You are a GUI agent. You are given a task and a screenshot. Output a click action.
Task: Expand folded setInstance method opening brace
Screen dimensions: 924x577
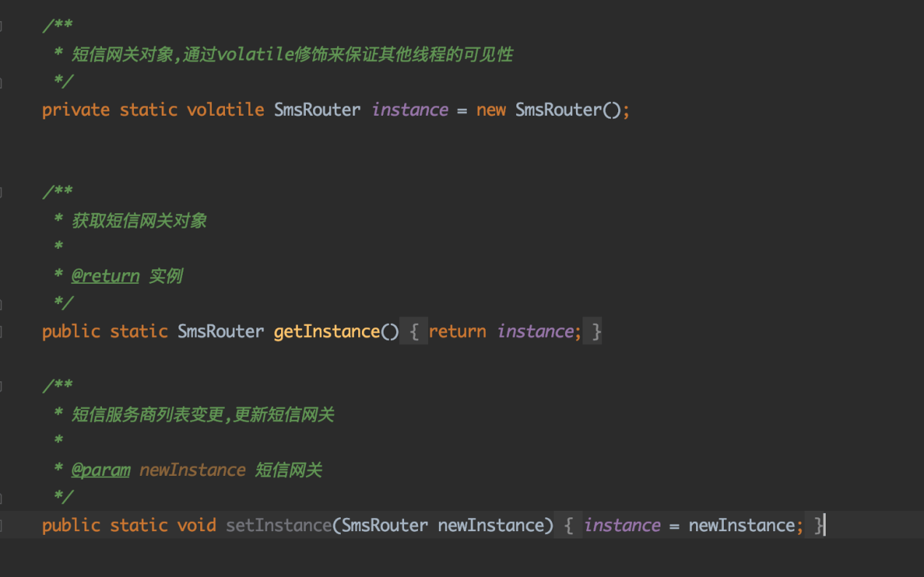(x=569, y=525)
